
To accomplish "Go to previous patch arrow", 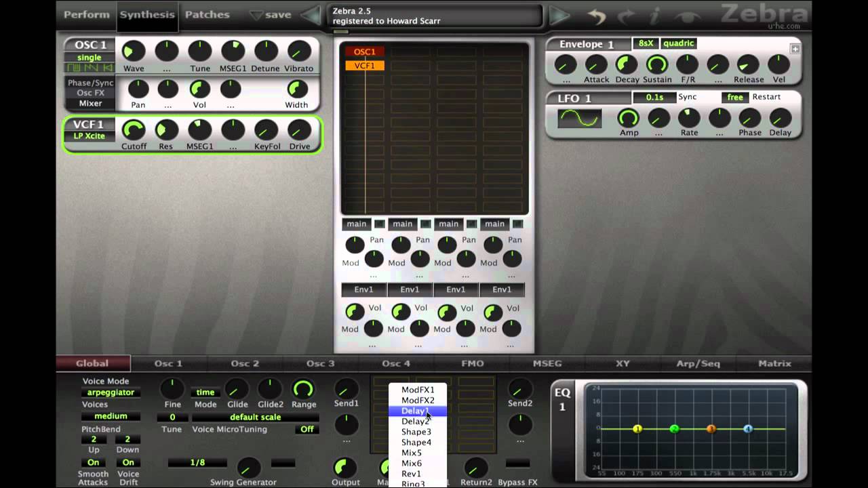I will point(311,15).
